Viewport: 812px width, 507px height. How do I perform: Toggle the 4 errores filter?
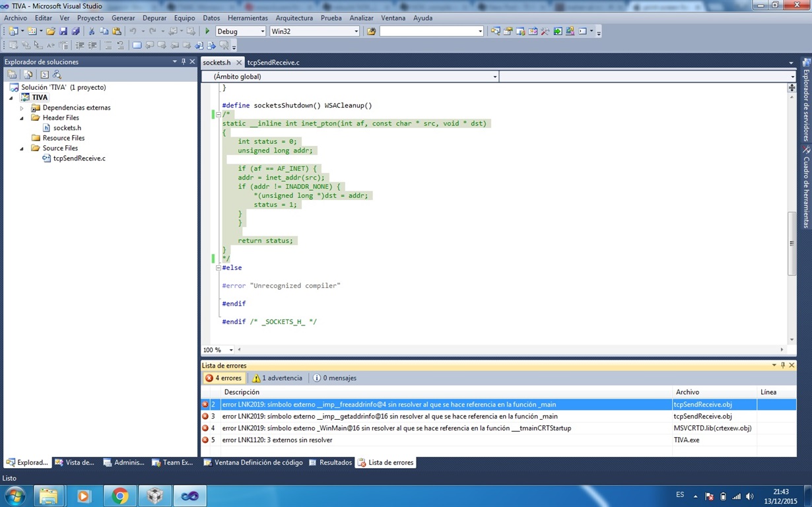(x=223, y=378)
